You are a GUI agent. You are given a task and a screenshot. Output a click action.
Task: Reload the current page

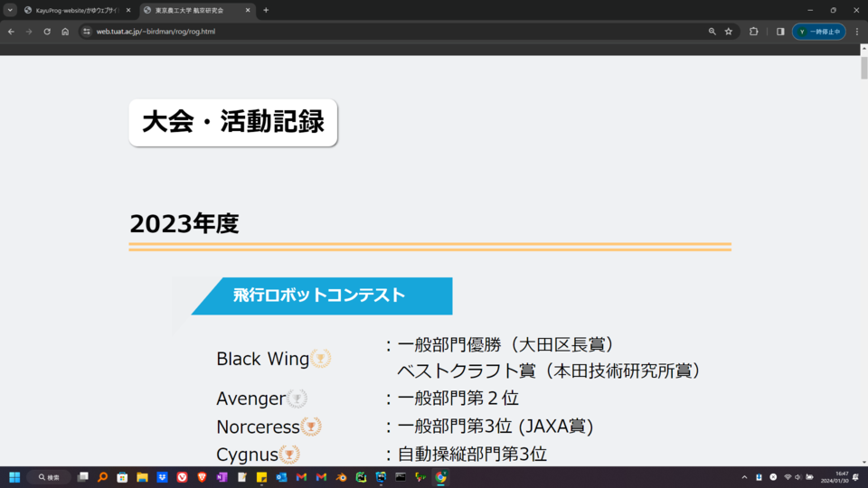47,32
